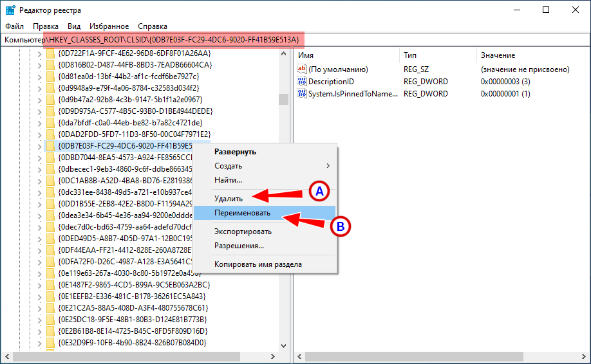The height and width of the screenshot is (364, 591).
Task: Click the DescriptionID DWORD value icon
Action: 303,82
